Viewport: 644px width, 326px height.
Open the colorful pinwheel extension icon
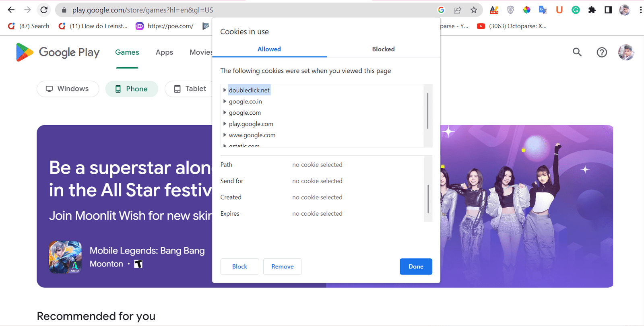click(526, 10)
